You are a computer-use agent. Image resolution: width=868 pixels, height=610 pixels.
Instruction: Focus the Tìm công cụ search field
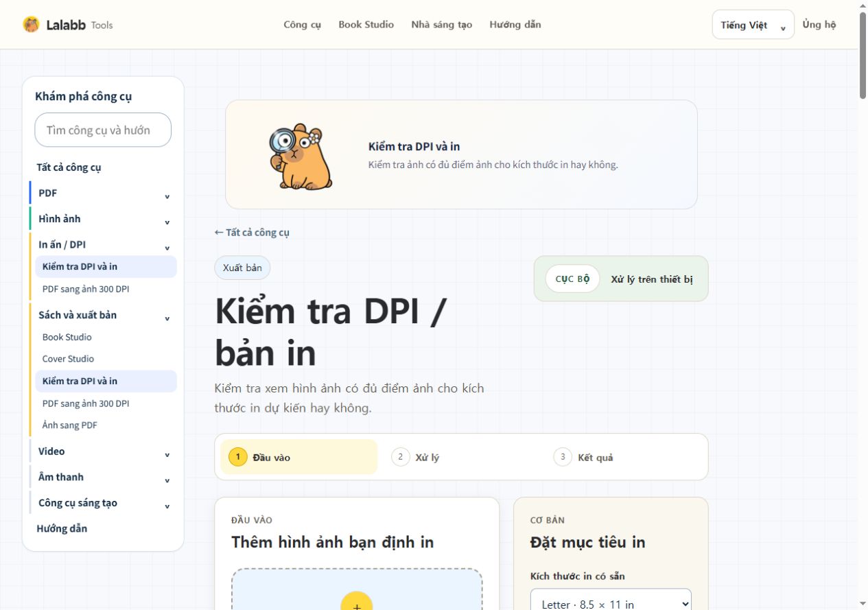coord(103,130)
